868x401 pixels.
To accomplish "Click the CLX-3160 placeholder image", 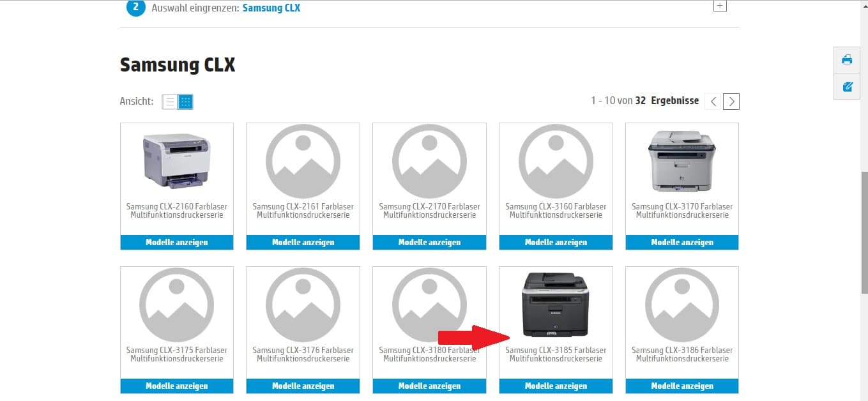I will tap(556, 161).
